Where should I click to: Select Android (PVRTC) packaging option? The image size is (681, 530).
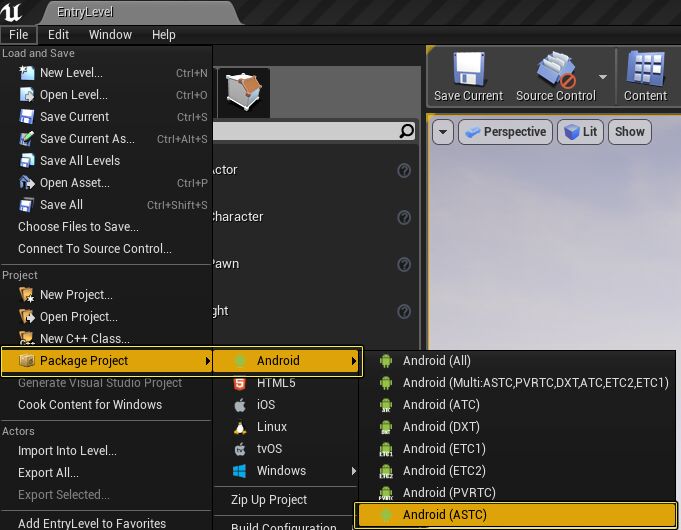[517, 493]
